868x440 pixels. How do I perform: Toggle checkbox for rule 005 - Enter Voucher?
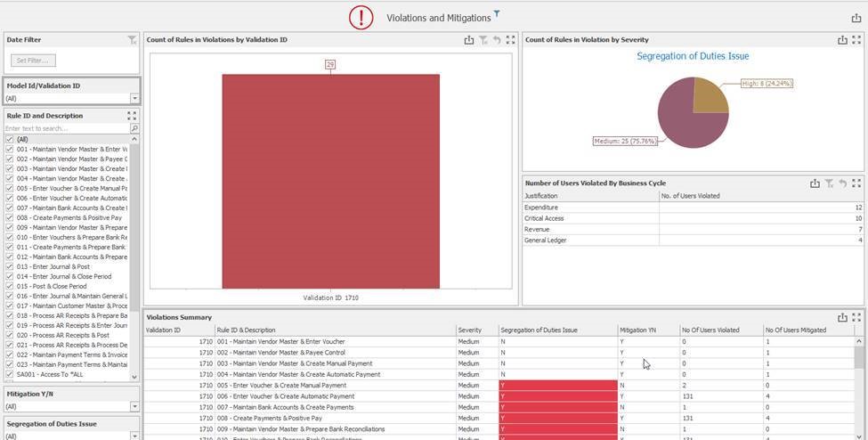[x=10, y=189]
